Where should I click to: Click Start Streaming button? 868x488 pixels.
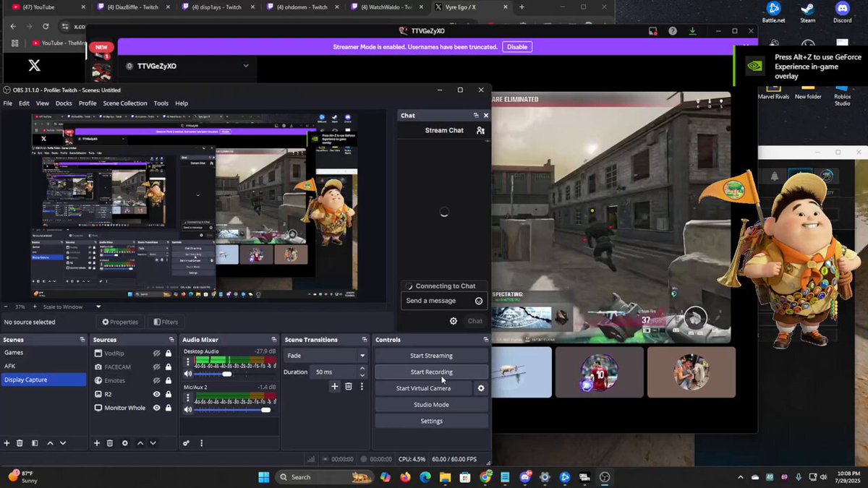click(431, 356)
